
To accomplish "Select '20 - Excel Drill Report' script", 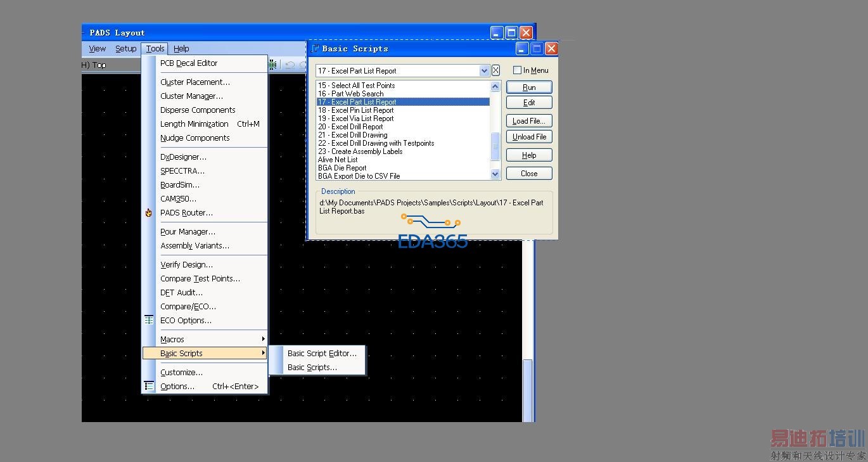I will click(x=403, y=127).
